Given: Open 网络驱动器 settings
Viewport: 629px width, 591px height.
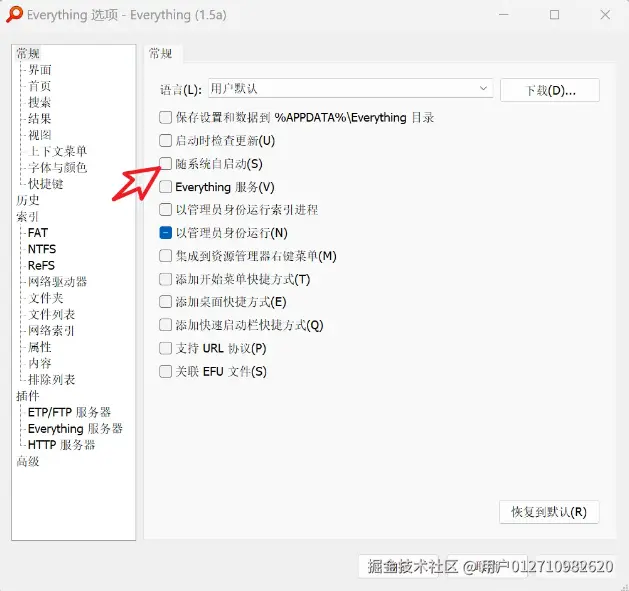Looking at the screenshot, I should point(57,282).
